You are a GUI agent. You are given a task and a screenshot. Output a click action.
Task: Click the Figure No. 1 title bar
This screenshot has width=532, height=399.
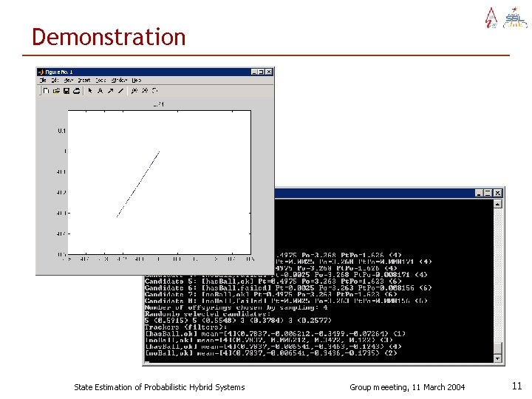(x=155, y=72)
